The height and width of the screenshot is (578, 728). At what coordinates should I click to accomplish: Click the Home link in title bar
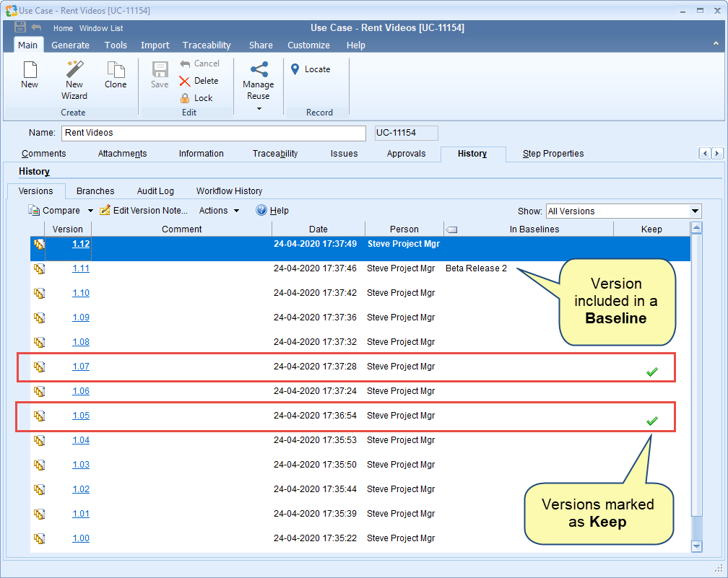tap(63, 28)
